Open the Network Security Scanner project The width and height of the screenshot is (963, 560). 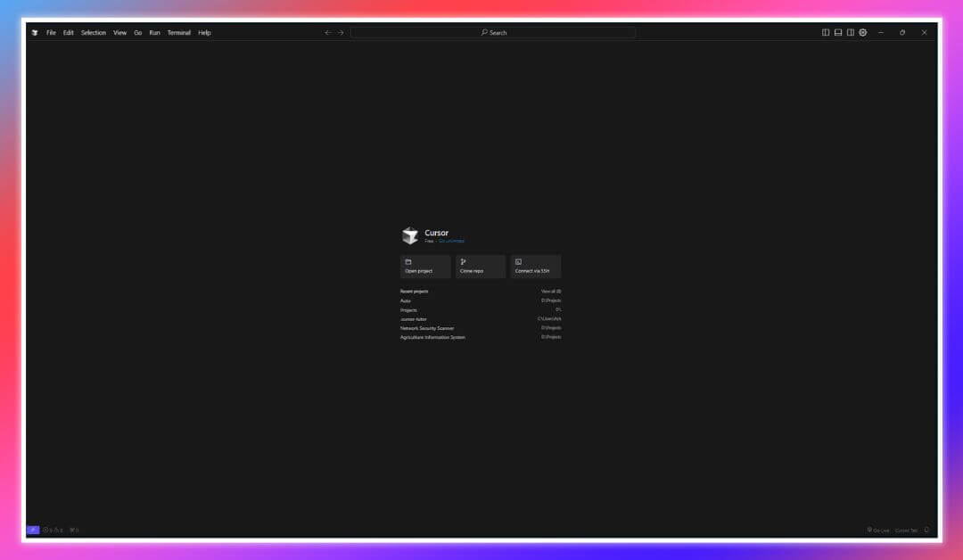pyautogui.click(x=481, y=328)
